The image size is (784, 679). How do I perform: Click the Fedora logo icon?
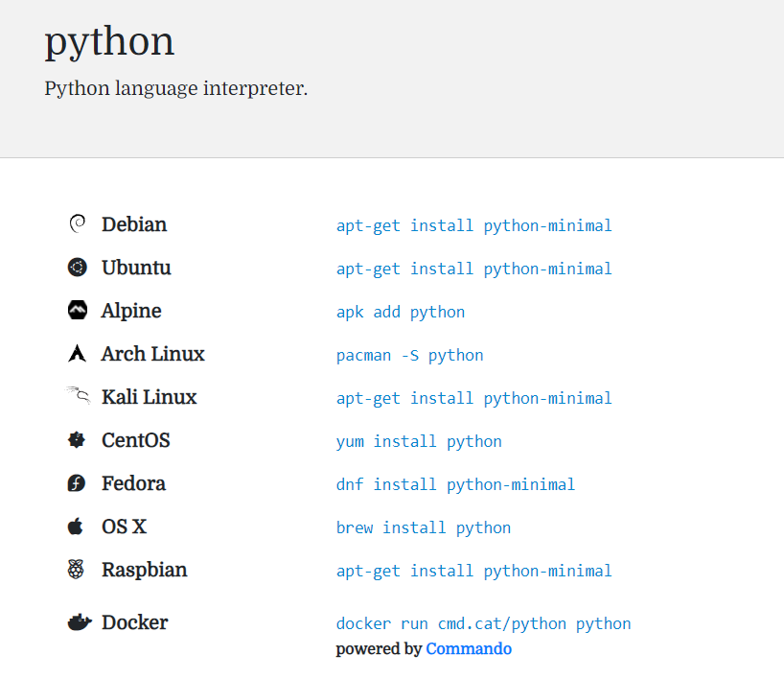pyautogui.click(x=78, y=483)
